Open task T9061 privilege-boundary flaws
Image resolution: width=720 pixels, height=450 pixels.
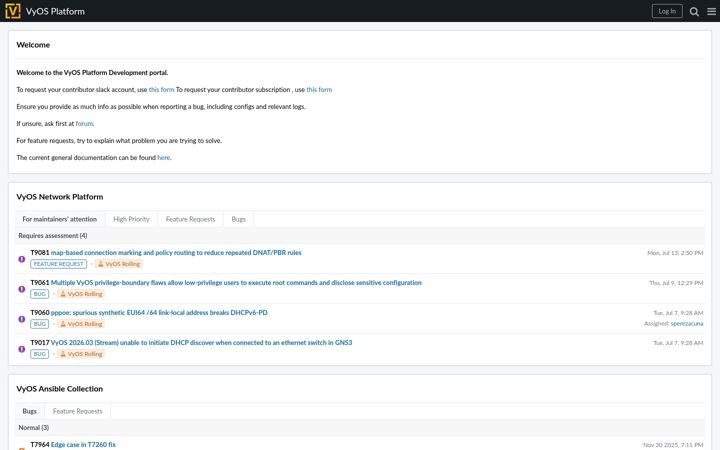(x=236, y=282)
